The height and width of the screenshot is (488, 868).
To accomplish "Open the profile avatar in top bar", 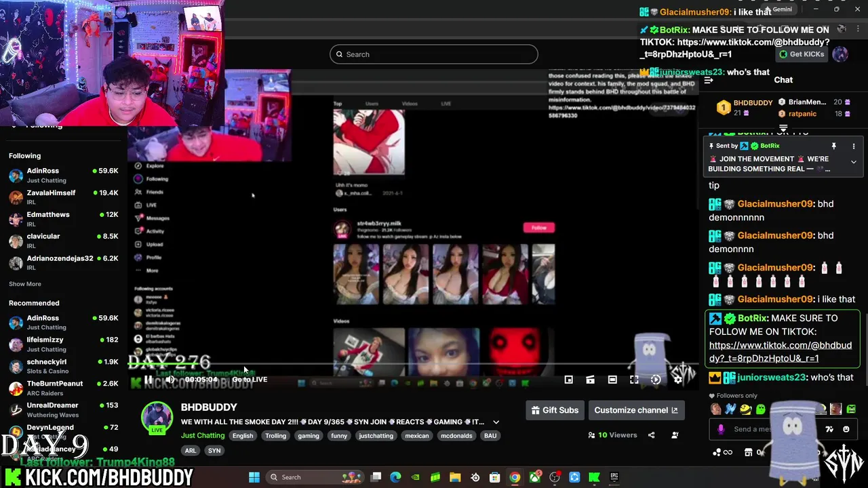I will tap(840, 54).
